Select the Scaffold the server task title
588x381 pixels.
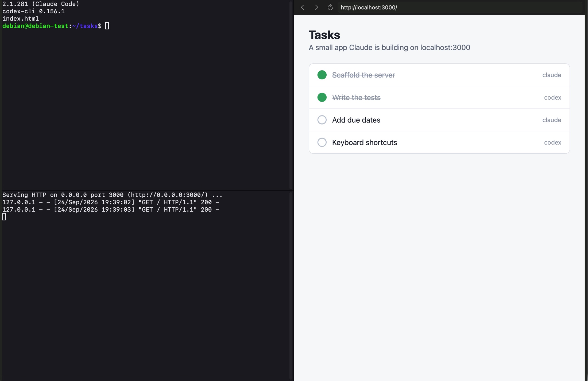(x=363, y=75)
